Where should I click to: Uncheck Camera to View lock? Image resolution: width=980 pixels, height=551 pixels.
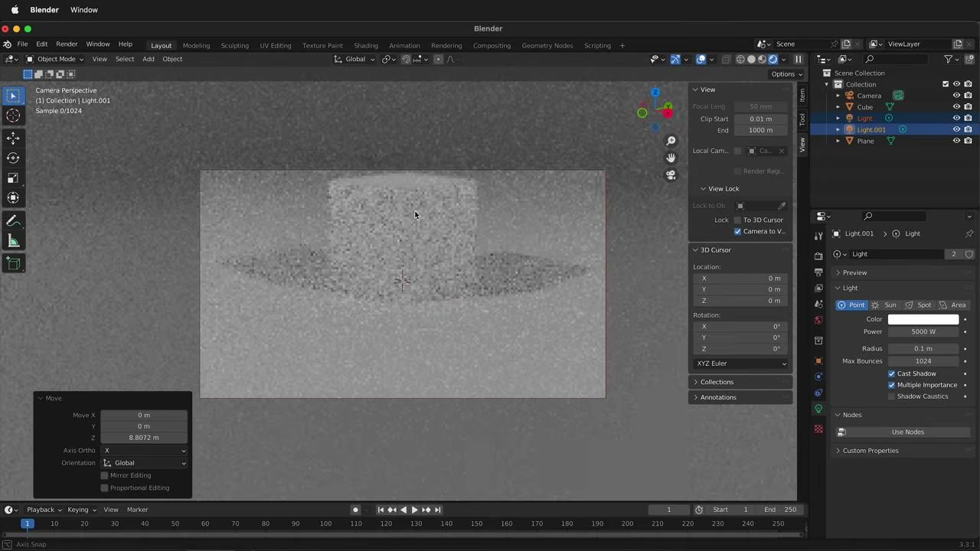737,231
